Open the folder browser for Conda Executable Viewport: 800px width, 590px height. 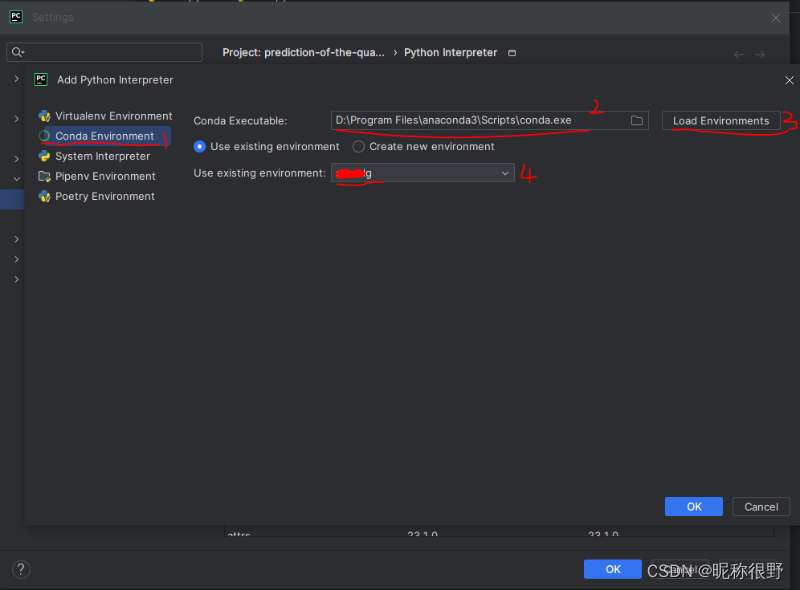[x=637, y=120]
